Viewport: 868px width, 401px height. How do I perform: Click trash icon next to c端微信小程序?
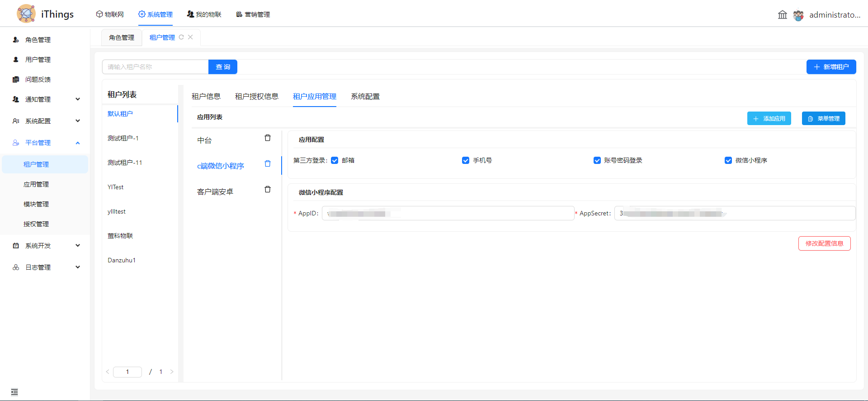[268, 164]
